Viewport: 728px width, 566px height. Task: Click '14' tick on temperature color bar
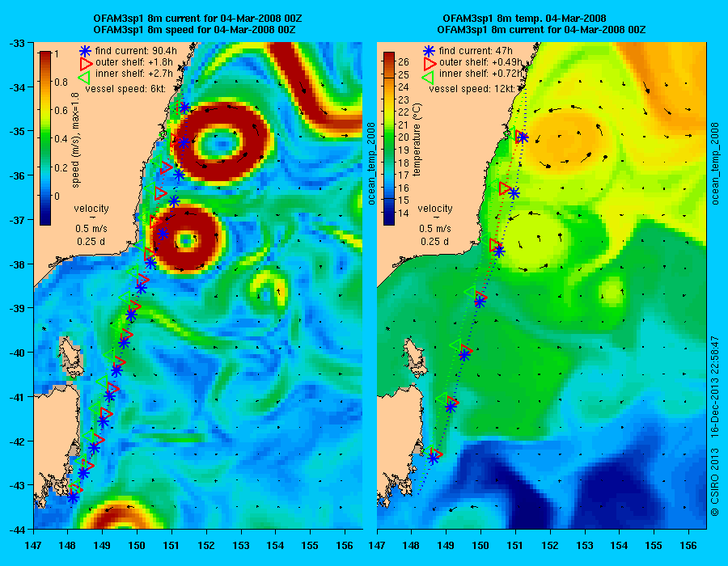tap(404, 213)
